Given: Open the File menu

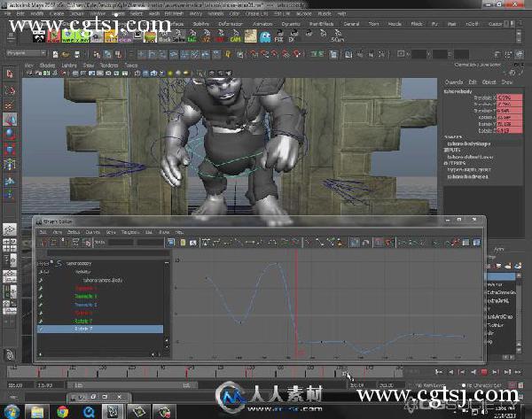Looking at the screenshot, I should click(x=8, y=14).
